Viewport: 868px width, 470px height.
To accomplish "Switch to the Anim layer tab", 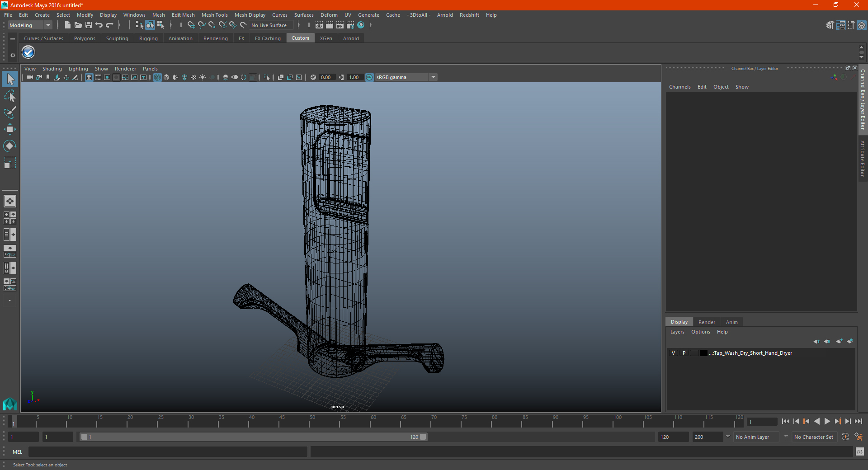I will point(731,322).
